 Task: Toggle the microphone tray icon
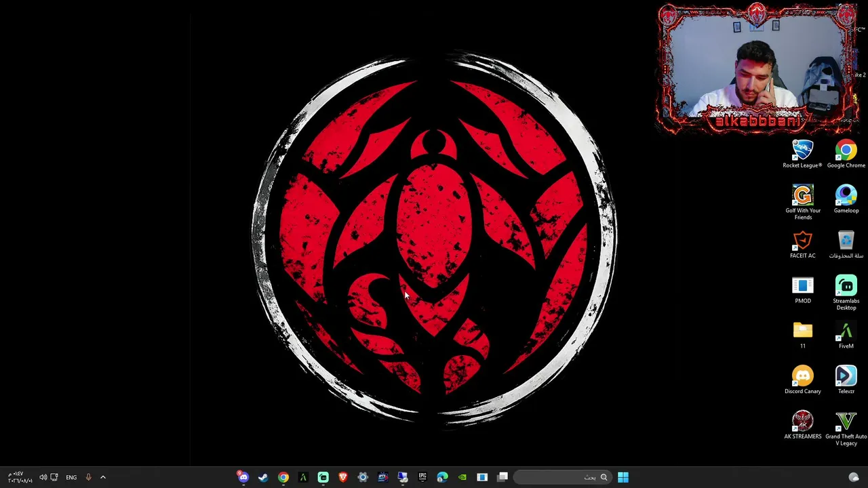tap(88, 477)
